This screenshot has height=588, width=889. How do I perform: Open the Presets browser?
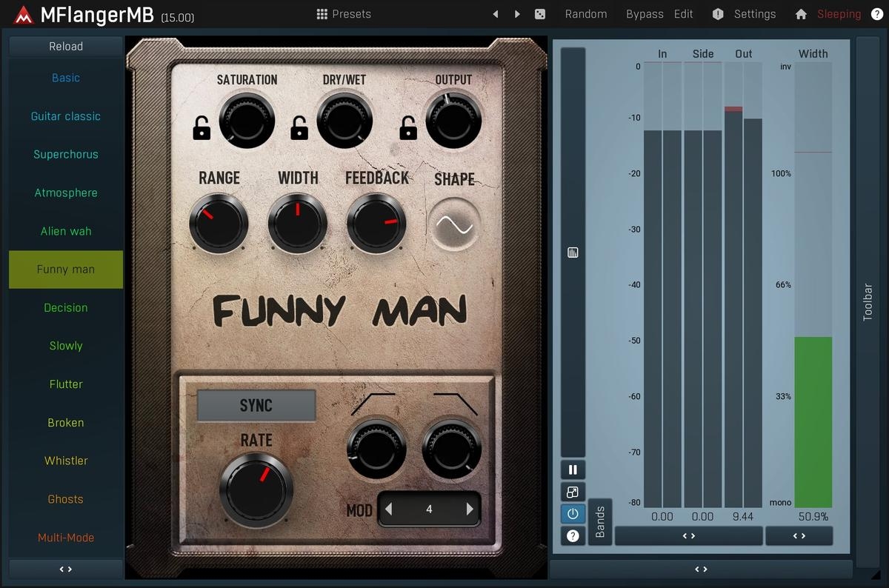pyautogui.click(x=344, y=14)
